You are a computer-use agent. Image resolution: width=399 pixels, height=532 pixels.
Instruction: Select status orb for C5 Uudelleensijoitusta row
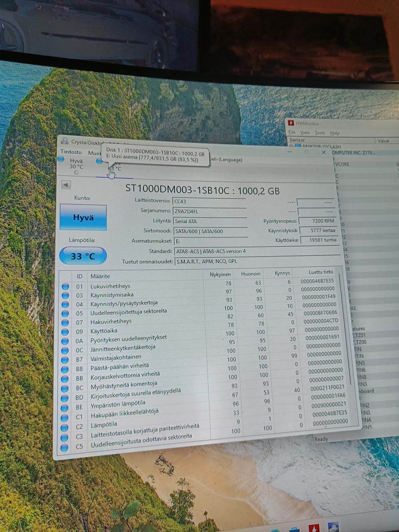[64, 448]
